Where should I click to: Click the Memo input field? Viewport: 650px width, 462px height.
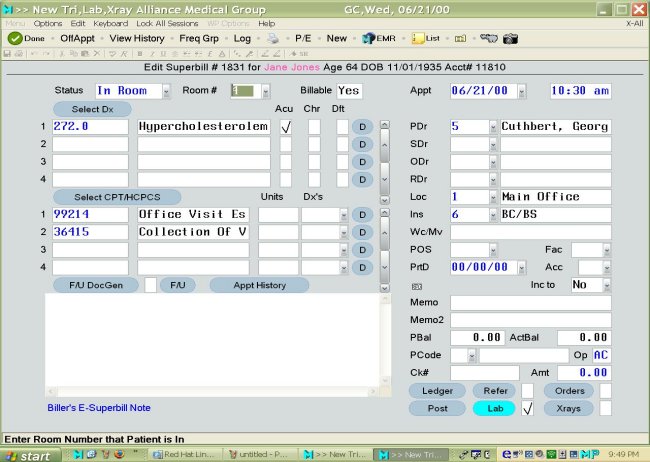pos(531,303)
